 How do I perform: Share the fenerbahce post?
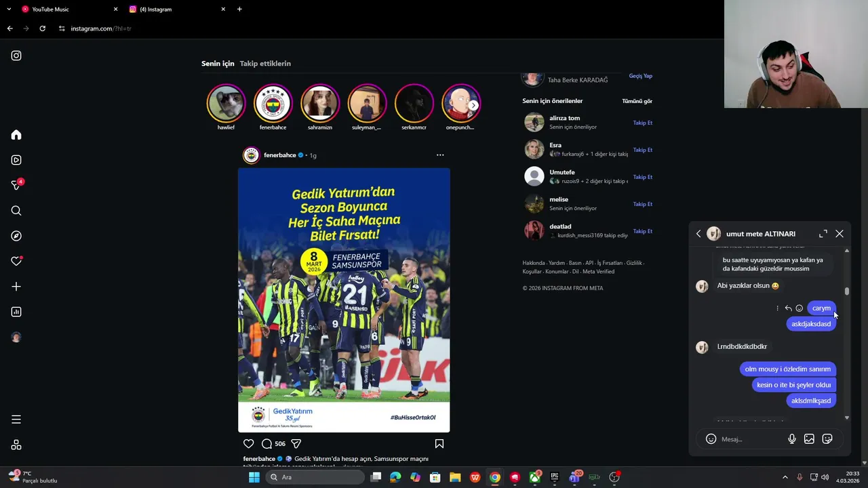pyautogui.click(x=296, y=444)
